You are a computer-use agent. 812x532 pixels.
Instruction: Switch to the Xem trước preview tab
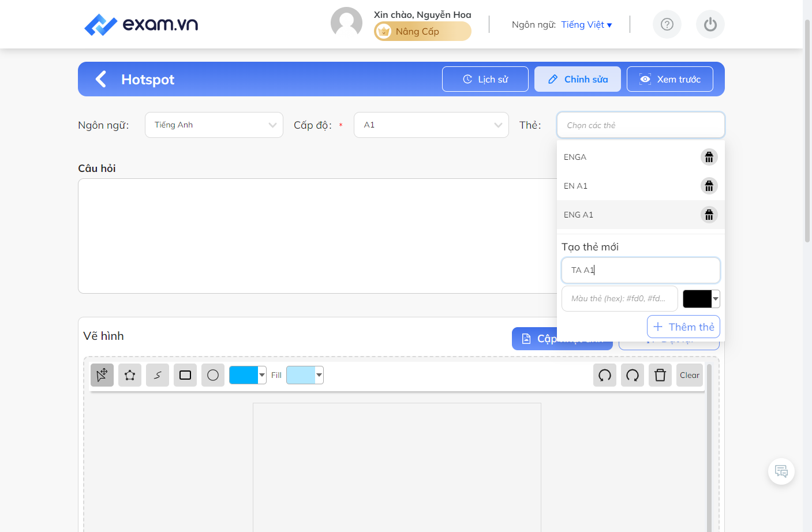[670, 79]
